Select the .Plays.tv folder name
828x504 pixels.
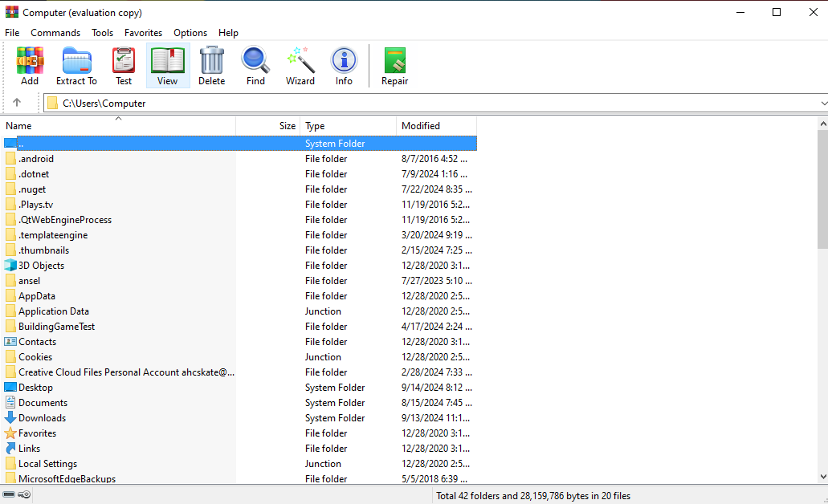pos(36,204)
